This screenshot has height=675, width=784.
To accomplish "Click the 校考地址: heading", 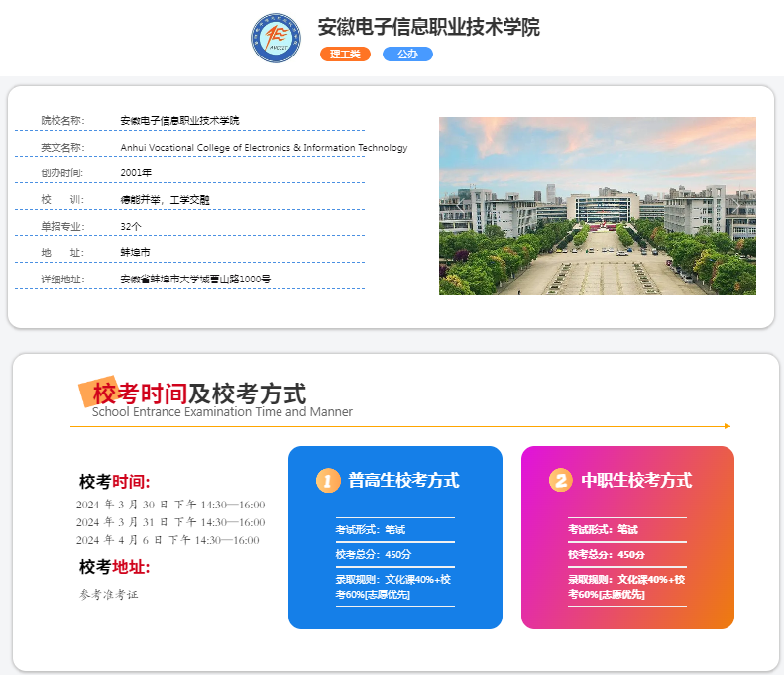I will [115, 567].
